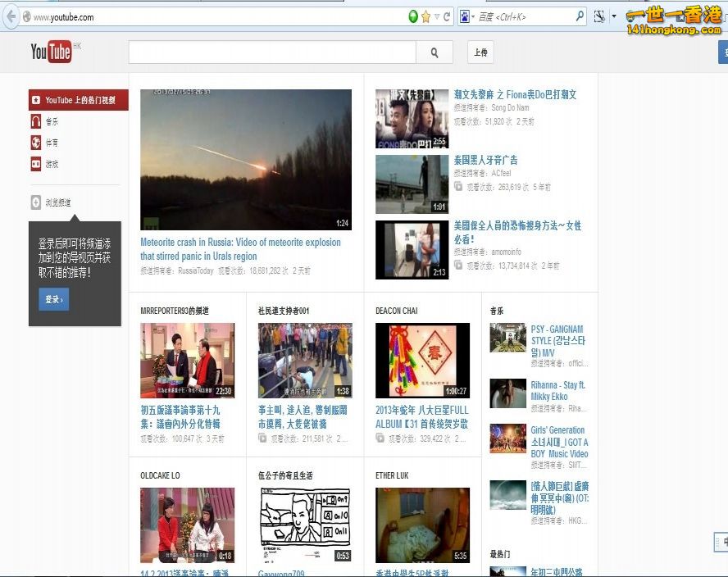Image resolution: width=728 pixels, height=577 pixels.
Task: Open Baidu search engine dropdown
Action: click(466, 16)
